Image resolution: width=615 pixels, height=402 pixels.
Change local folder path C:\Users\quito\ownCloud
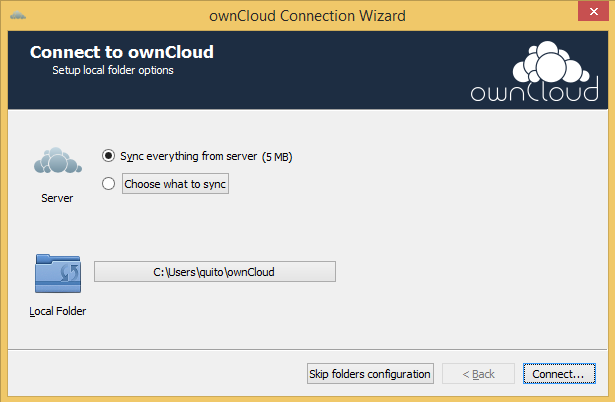point(215,271)
